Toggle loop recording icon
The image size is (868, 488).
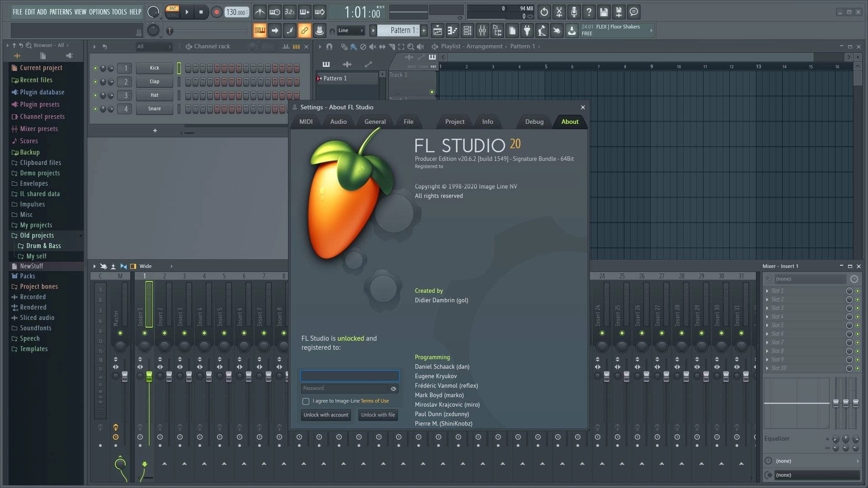pos(320,12)
